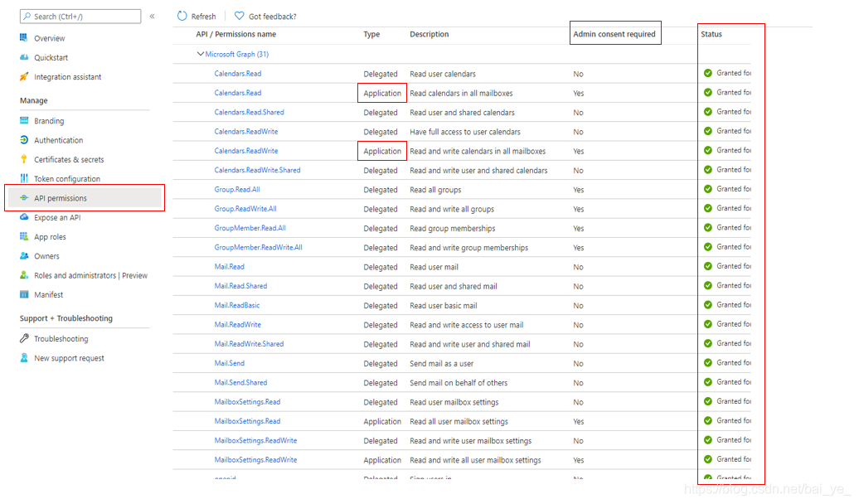
Task: Click the Status column header
Action: (x=711, y=34)
